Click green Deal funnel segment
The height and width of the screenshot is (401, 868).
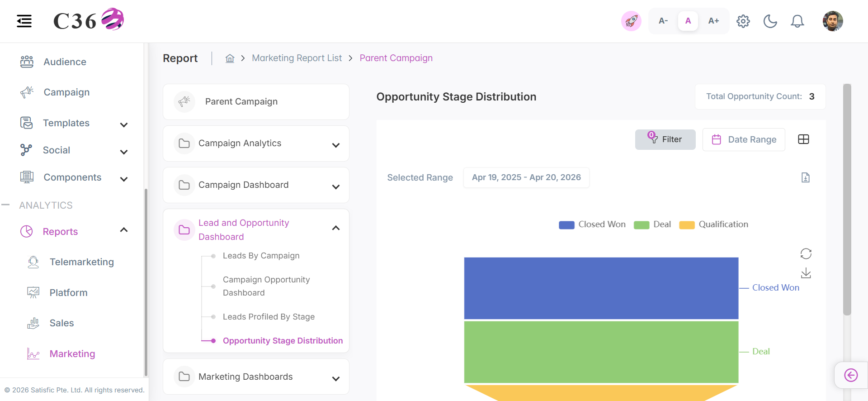coord(601,352)
